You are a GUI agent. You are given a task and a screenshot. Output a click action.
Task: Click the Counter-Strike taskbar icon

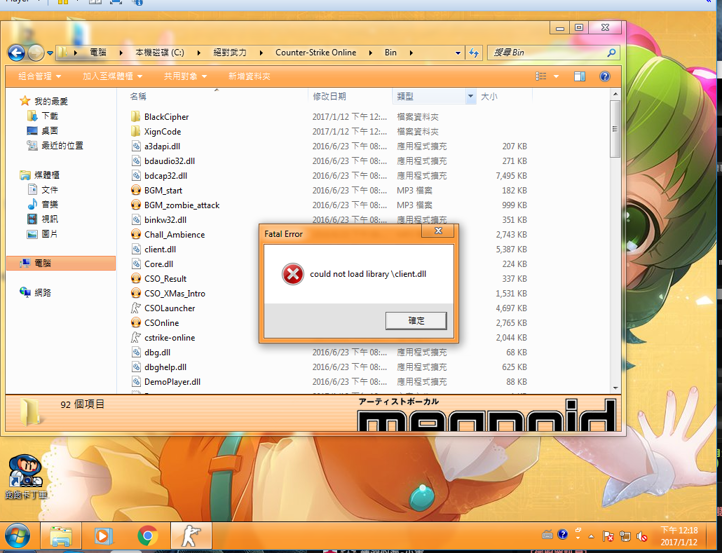point(191,536)
